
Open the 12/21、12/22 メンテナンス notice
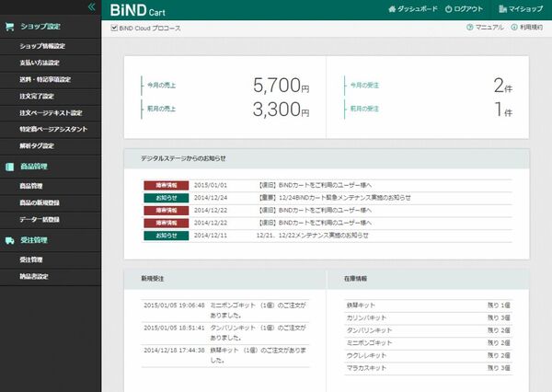pos(312,236)
